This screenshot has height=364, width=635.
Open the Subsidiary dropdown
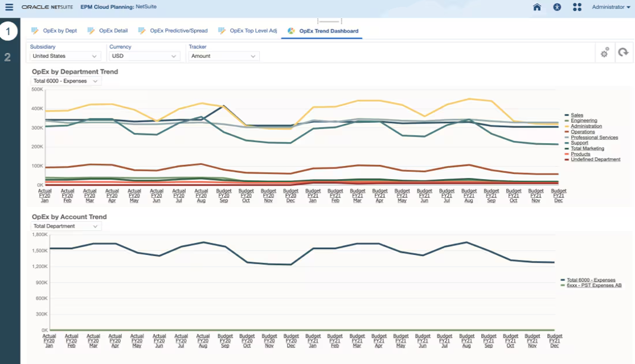coord(64,56)
